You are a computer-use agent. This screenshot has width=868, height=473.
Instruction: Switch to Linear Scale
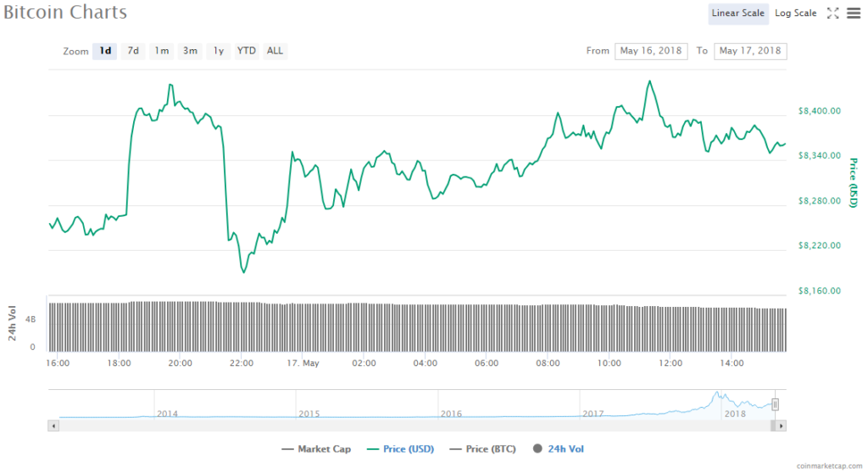pos(737,13)
